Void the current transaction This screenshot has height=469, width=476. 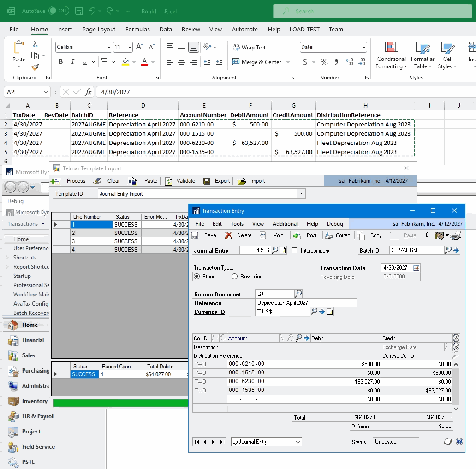click(x=278, y=235)
